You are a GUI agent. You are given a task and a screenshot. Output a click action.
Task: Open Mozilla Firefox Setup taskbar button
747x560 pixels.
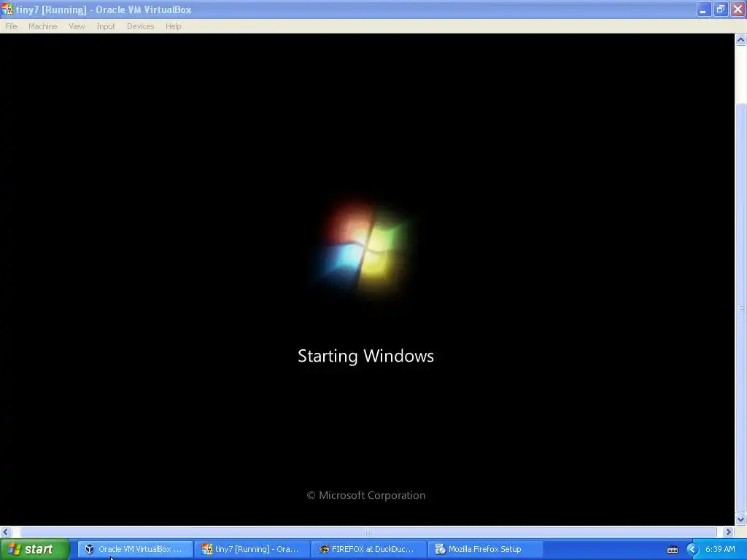click(485, 549)
